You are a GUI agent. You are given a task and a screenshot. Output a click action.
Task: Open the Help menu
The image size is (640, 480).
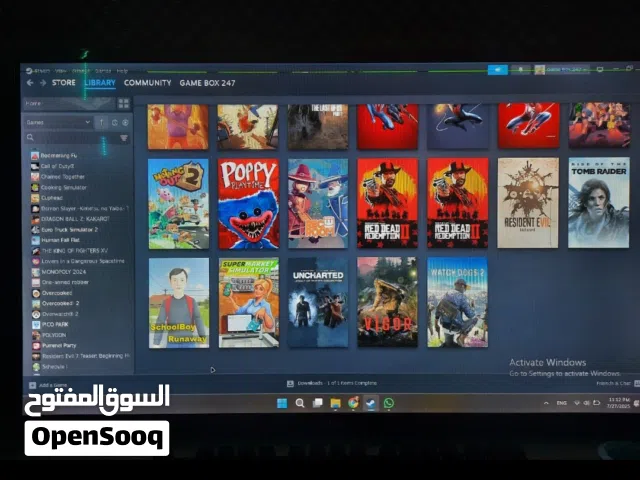coord(122,71)
